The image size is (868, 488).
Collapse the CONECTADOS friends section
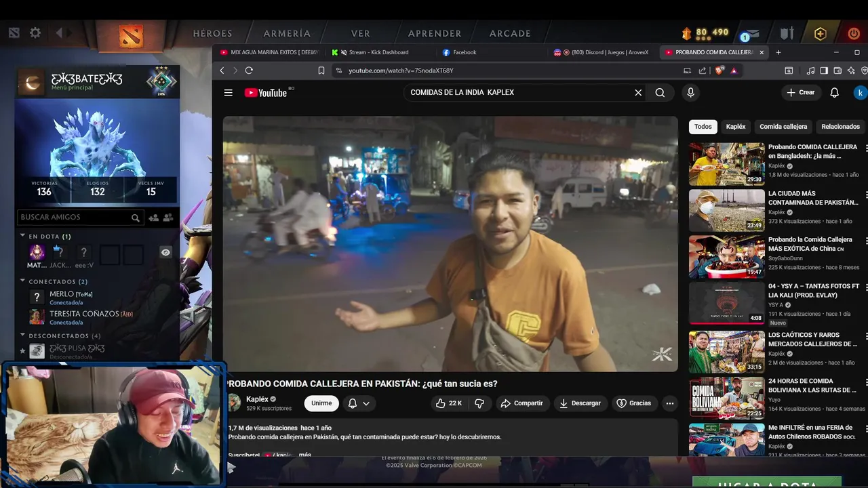pos(23,281)
